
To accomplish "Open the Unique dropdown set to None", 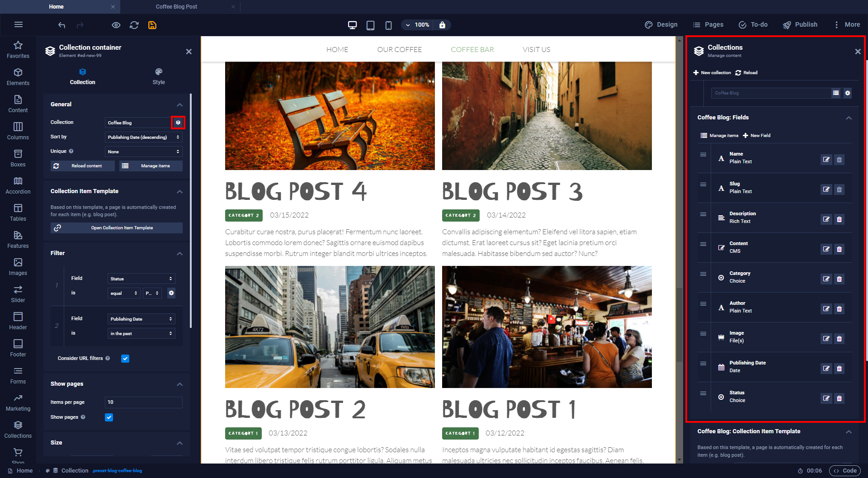I will coord(143,151).
